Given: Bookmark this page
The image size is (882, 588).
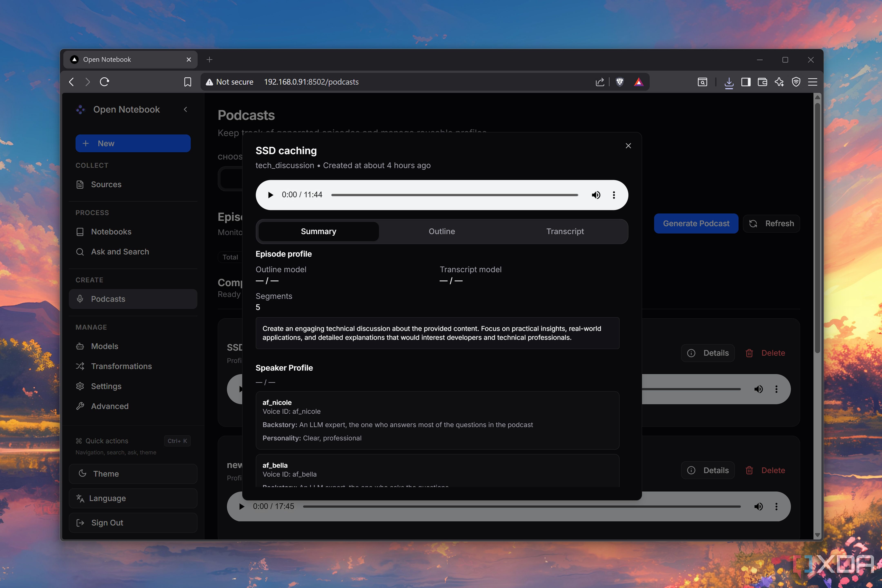Looking at the screenshot, I should pyautogui.click(x=187, y=82).
